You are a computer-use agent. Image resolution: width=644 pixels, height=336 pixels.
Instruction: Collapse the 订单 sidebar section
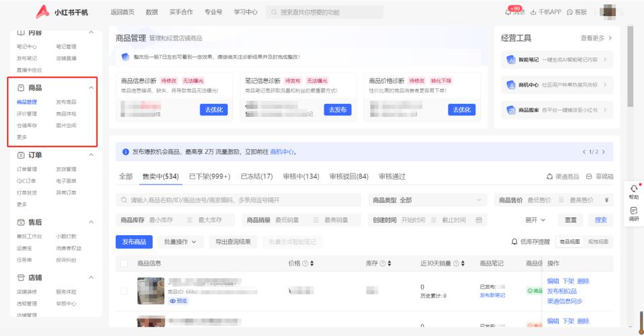point(91,155)
